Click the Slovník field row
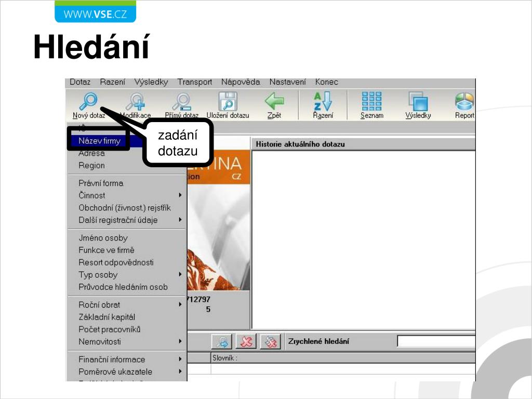Viewport: 532px width, 399px height. point(343,358)
